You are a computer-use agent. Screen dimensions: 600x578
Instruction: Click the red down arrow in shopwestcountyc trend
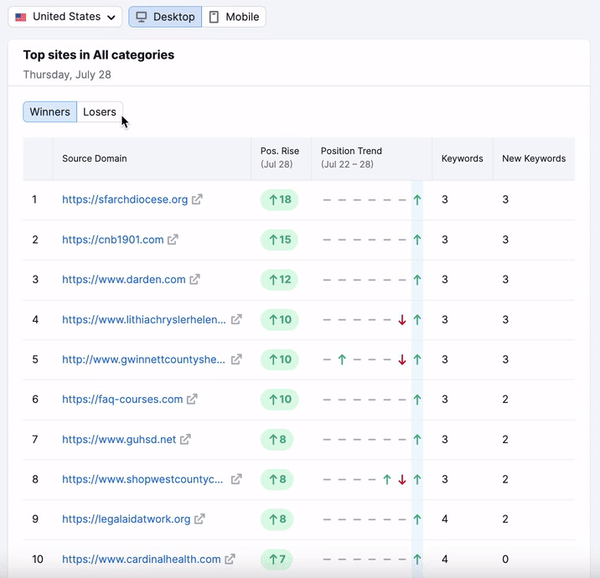(x=402, y=479)
